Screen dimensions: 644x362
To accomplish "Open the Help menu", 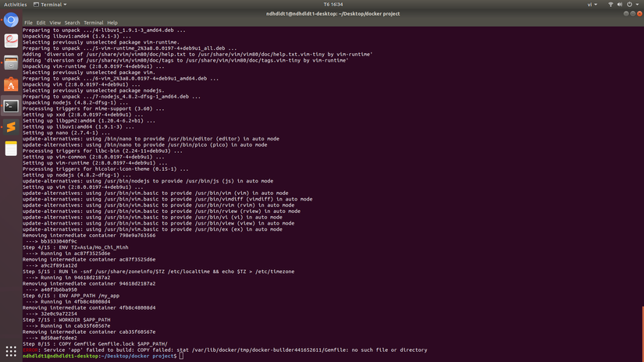I will pos(112,23).
